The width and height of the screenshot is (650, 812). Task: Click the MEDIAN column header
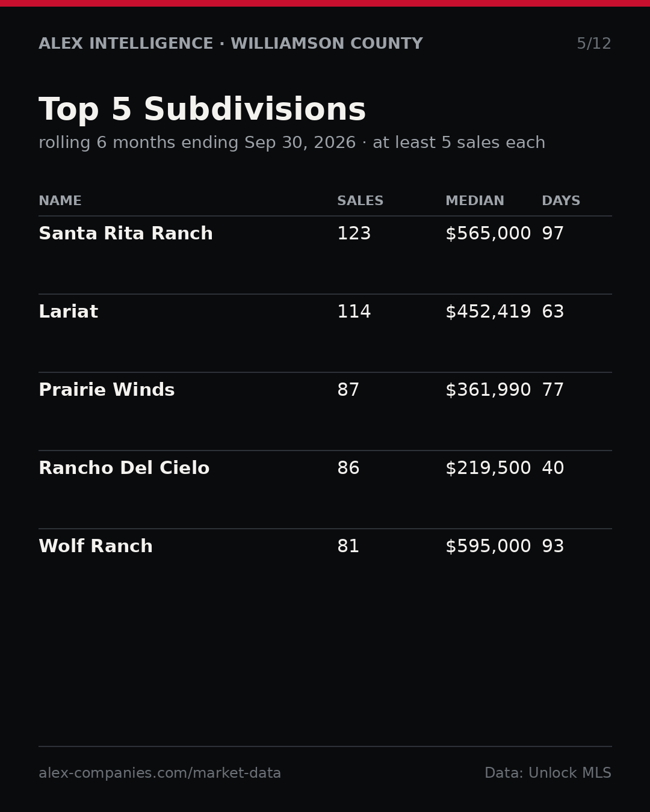pyautogui.click(x=475, y=201)
